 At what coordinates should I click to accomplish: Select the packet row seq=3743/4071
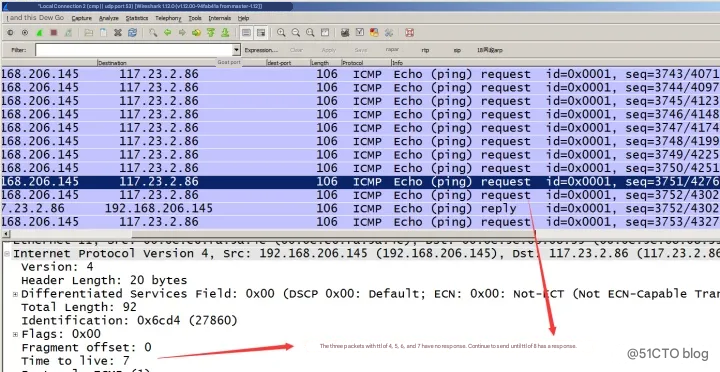(360, 74)
